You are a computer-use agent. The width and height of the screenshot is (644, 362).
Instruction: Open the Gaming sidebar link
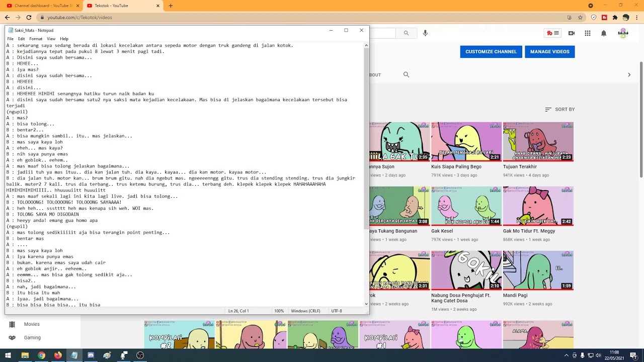[x=32, y=337]
